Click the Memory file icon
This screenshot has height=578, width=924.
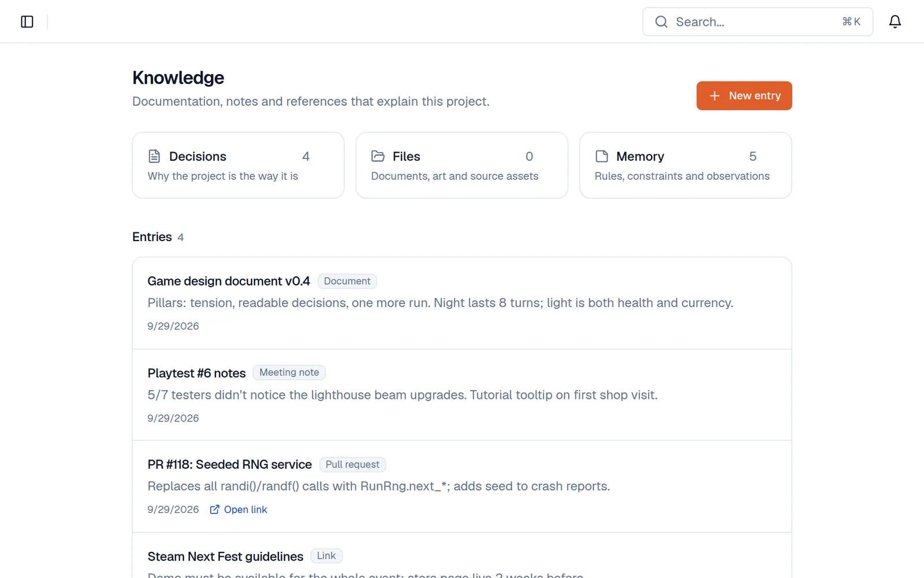tap(602, 156)
